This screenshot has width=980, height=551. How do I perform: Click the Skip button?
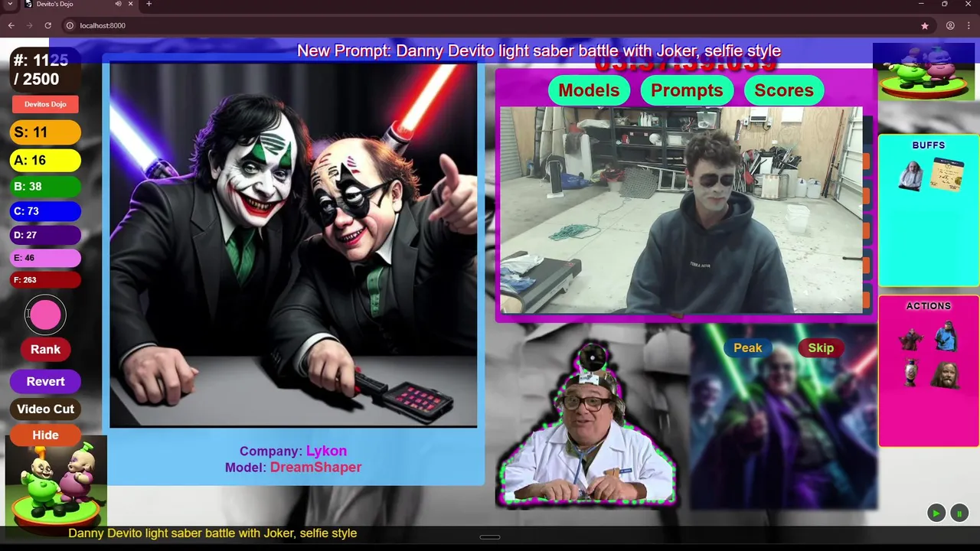coord(821,347)
